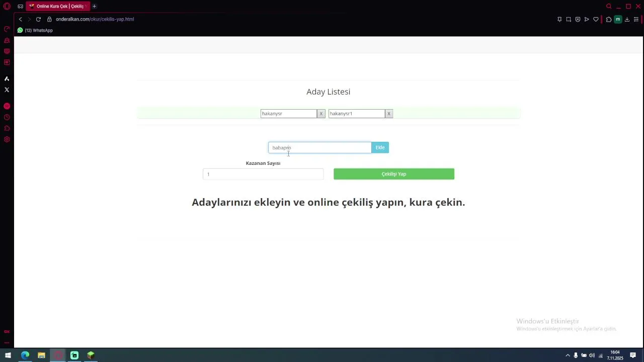Open the tab islands workspace icon
644x362 pixels.
(x=20, y=7)
